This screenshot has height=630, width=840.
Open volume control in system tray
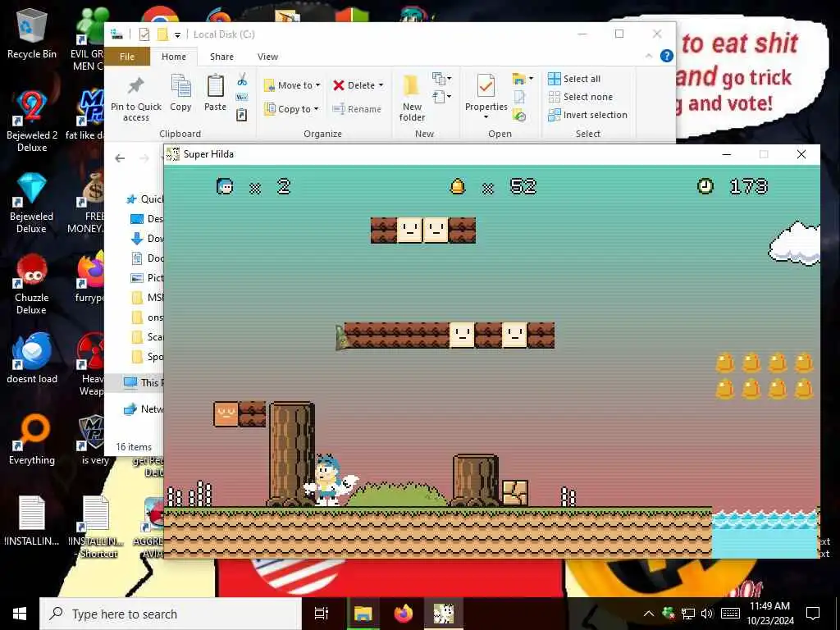(x=707, y=614)
